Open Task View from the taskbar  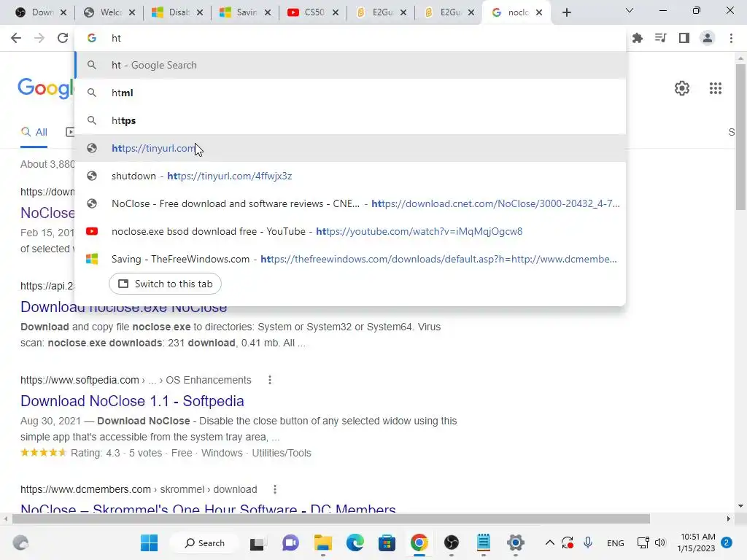(258, 542)
